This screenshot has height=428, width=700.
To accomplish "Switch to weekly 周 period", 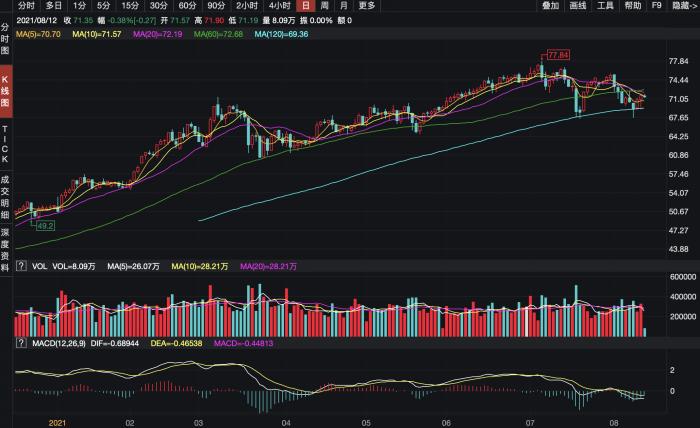I will pyautogui.click(x=324, y=6).
